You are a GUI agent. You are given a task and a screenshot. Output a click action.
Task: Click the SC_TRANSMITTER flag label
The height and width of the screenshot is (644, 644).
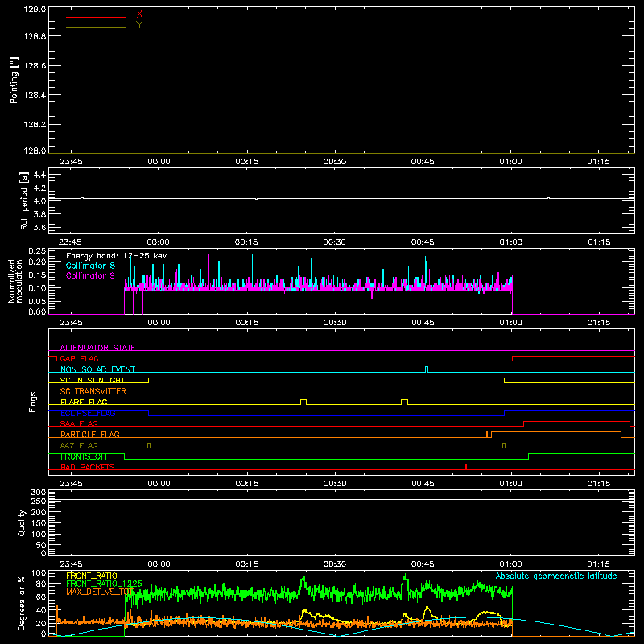(x=93, y=391)
